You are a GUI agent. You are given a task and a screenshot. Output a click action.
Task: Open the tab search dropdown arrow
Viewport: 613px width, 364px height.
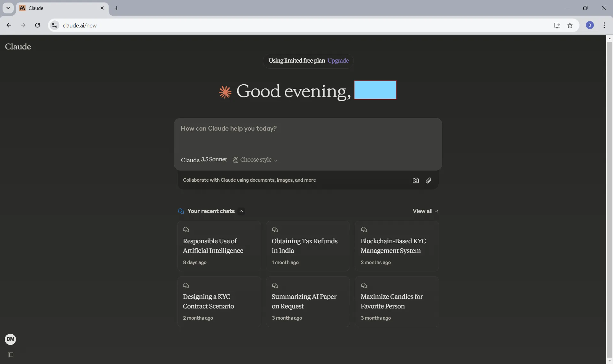click(x=8, y=8)
